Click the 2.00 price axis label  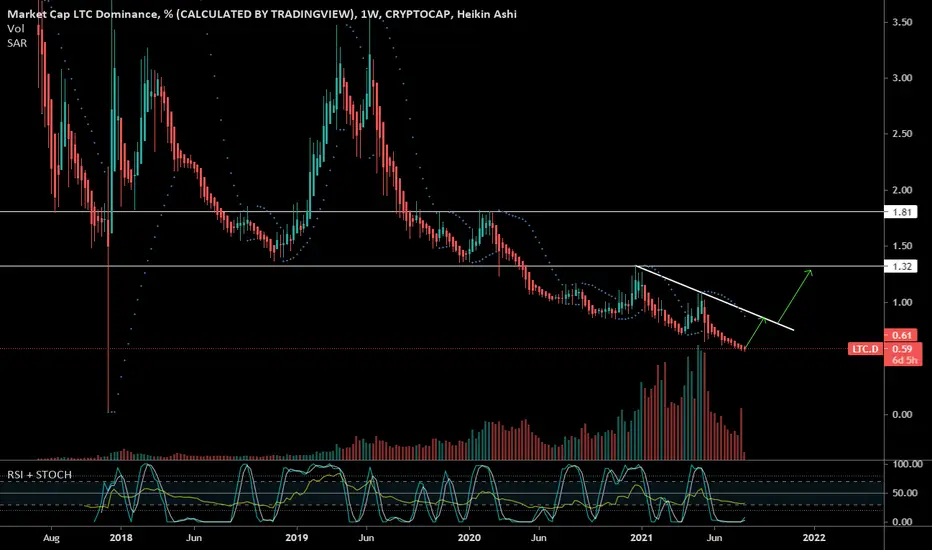coord(902,190)
